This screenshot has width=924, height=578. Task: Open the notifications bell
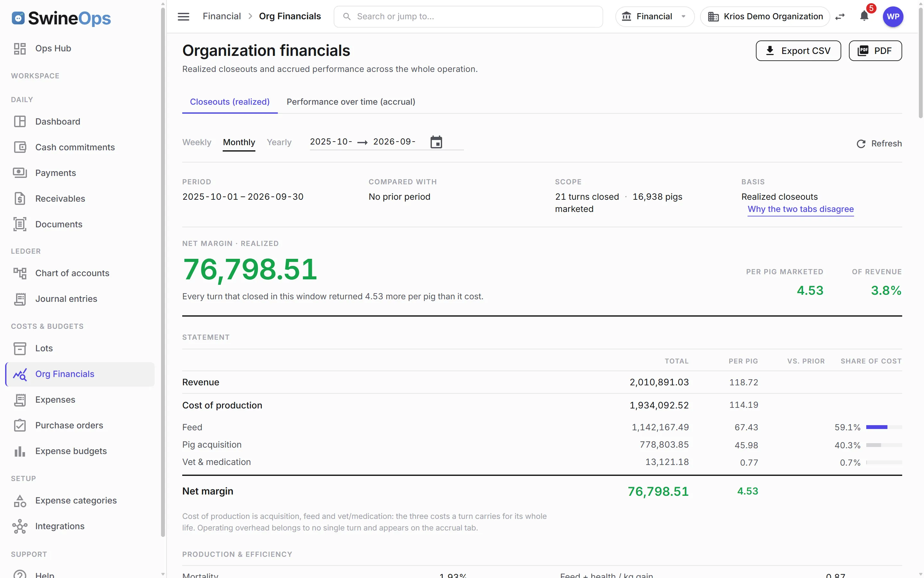(864, 16)
